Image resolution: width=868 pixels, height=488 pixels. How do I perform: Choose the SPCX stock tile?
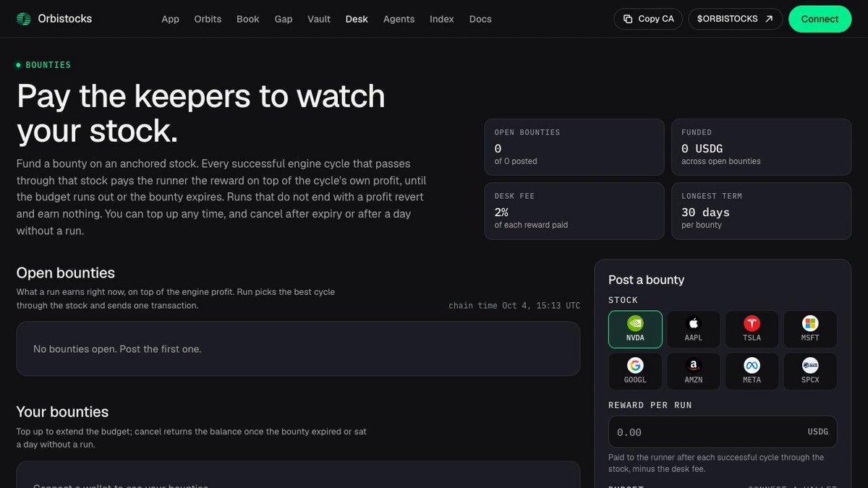[x=810, y=372]
